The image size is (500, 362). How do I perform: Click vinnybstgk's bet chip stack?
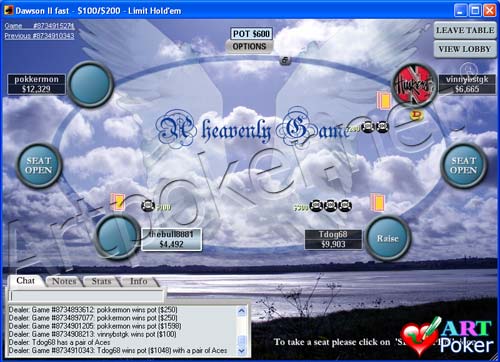point(375,127)
